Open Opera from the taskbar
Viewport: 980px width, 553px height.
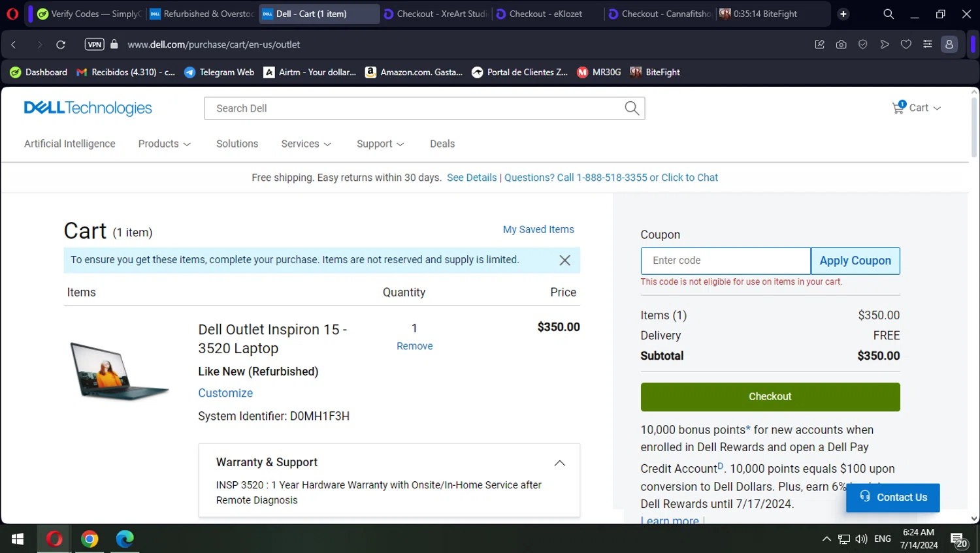pyautogui.click(x=54, y=539)
